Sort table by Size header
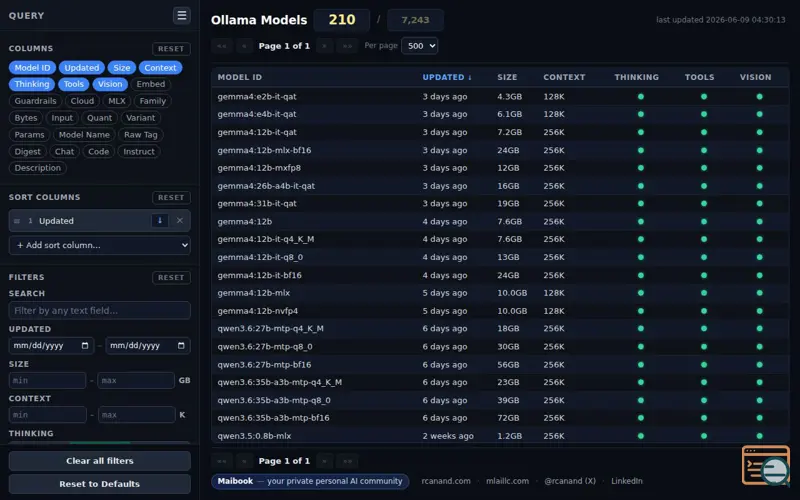This screenshot has height=500, width=800. click(507, 77)
